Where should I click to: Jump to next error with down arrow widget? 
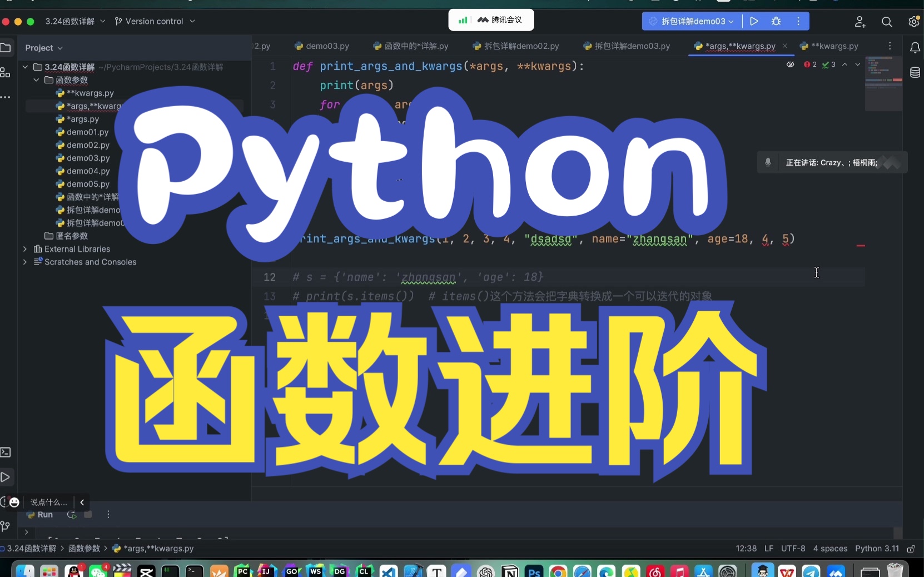point(857,64)
